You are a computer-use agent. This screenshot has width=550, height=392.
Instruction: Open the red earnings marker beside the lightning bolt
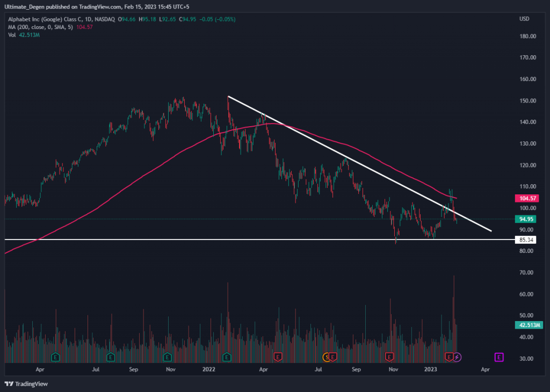point(448,357)
